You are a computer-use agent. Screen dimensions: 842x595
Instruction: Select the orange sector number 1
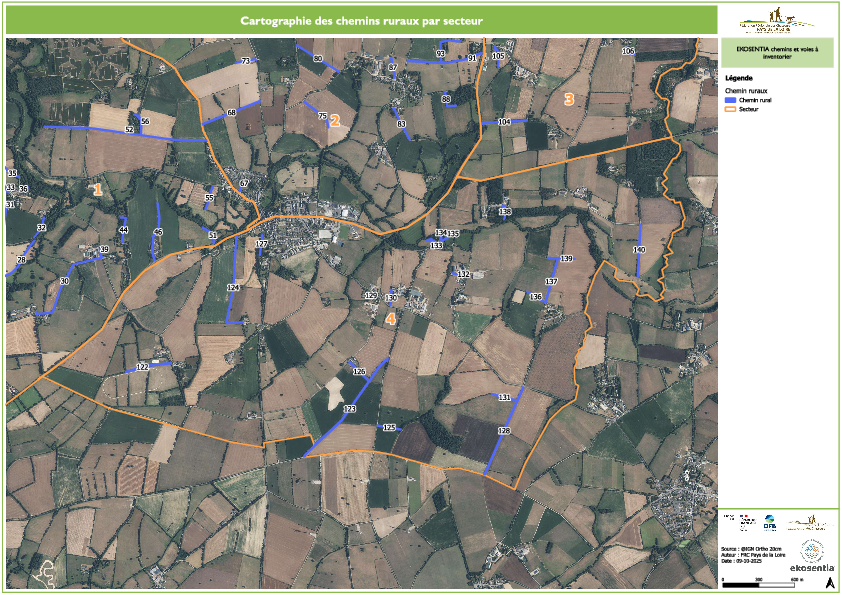[x=97, y=188]
